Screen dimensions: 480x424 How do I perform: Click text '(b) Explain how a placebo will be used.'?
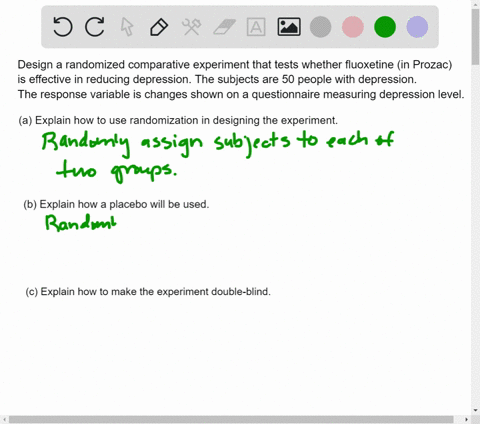pos(116,204)
